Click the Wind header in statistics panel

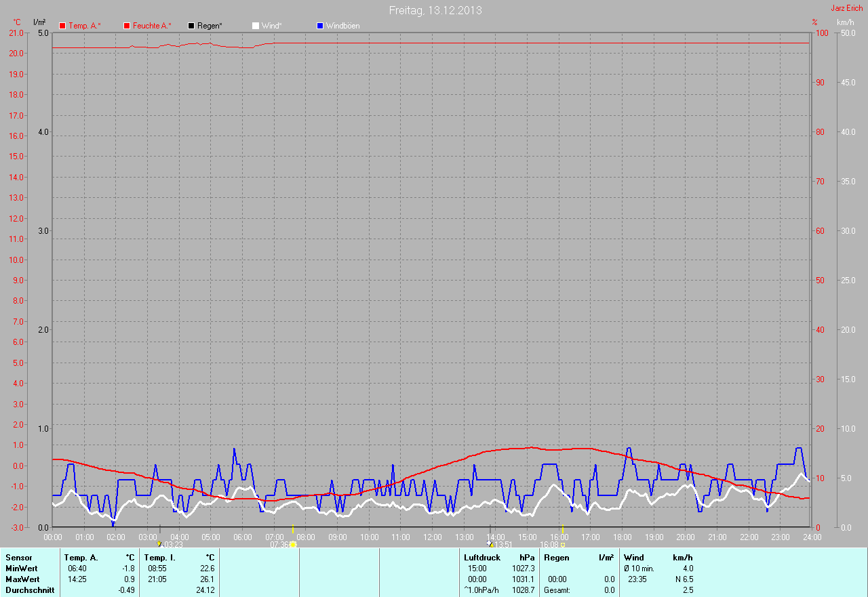pos(634,558)
